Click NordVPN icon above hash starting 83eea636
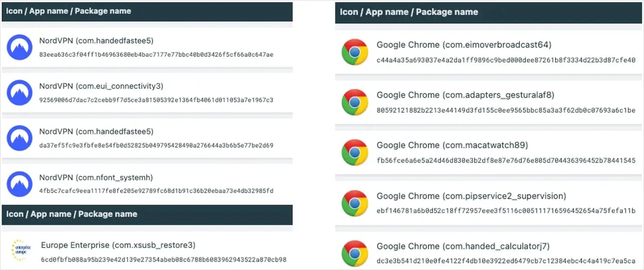 (x=20, y=47)
